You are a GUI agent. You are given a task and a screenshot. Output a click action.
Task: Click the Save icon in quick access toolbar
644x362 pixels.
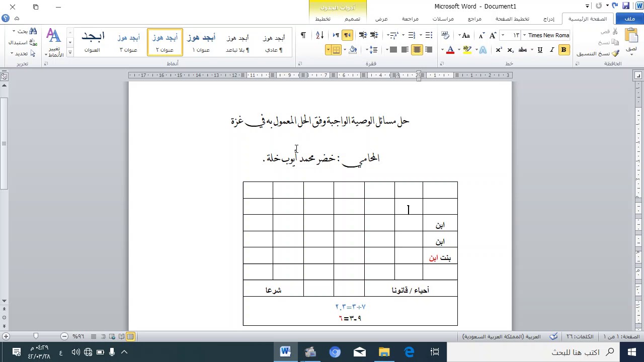click(x=626, y=6)
